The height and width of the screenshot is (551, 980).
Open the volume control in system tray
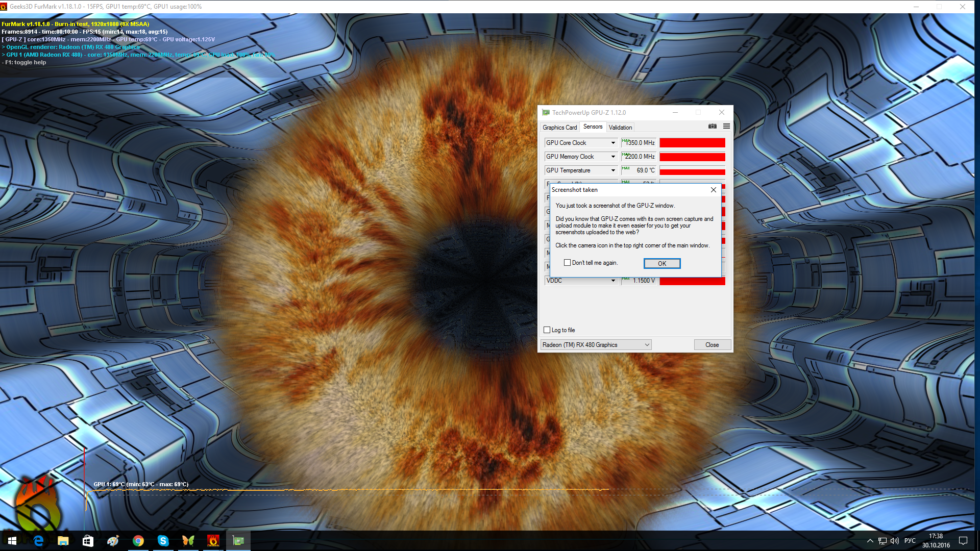pyautogui.click(x=894, y=541)
